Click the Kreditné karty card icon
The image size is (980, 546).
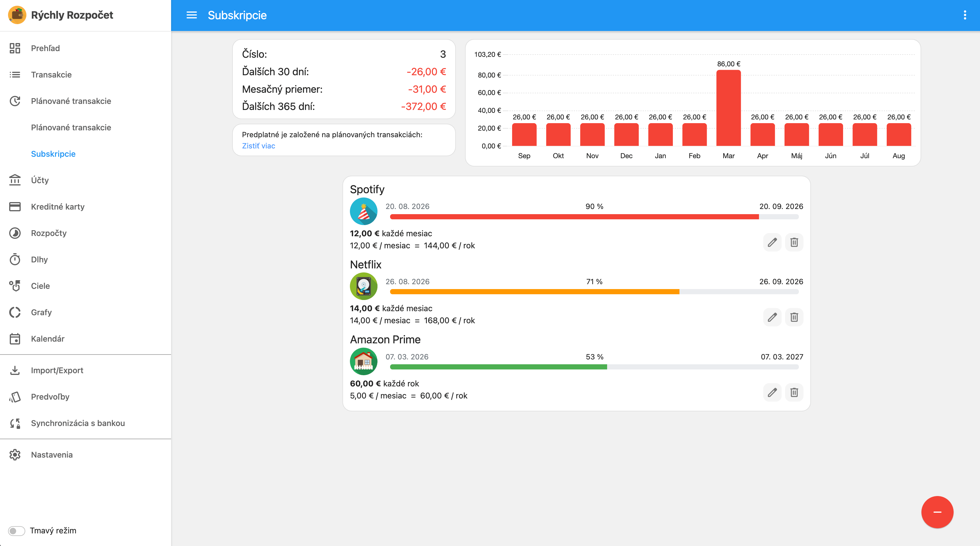pos(15,207)
